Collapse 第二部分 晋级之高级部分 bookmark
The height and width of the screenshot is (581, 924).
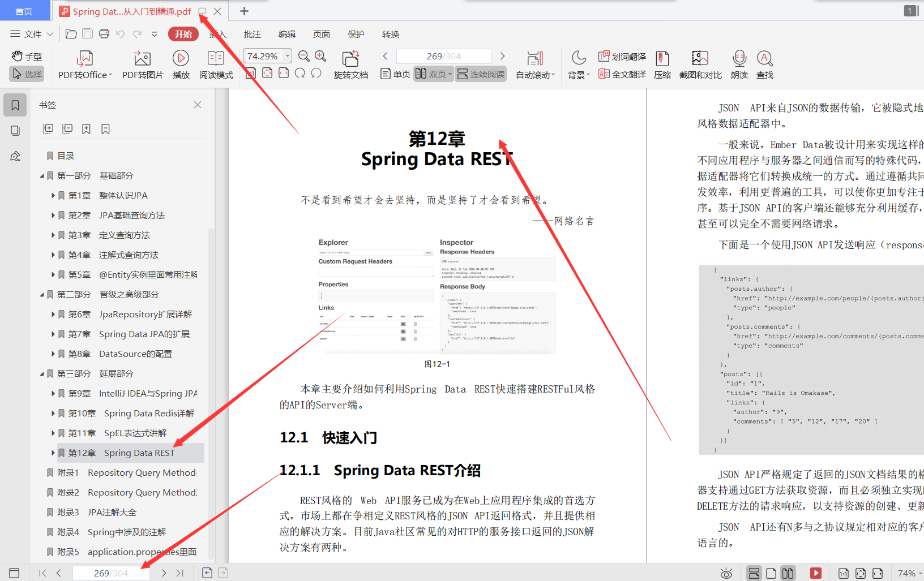pyautogui.click(x=42, y=295)
